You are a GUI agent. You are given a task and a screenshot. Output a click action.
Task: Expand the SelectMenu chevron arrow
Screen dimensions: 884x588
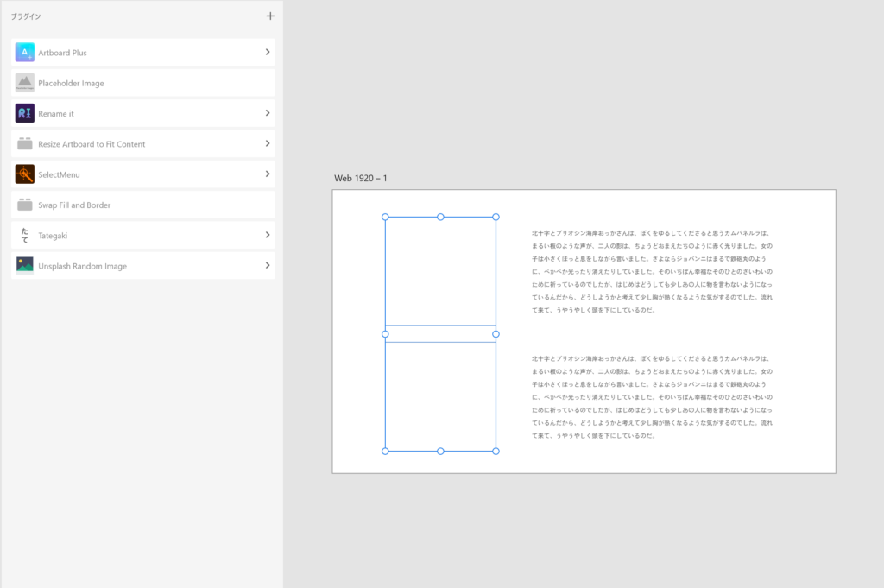[268, 174]
